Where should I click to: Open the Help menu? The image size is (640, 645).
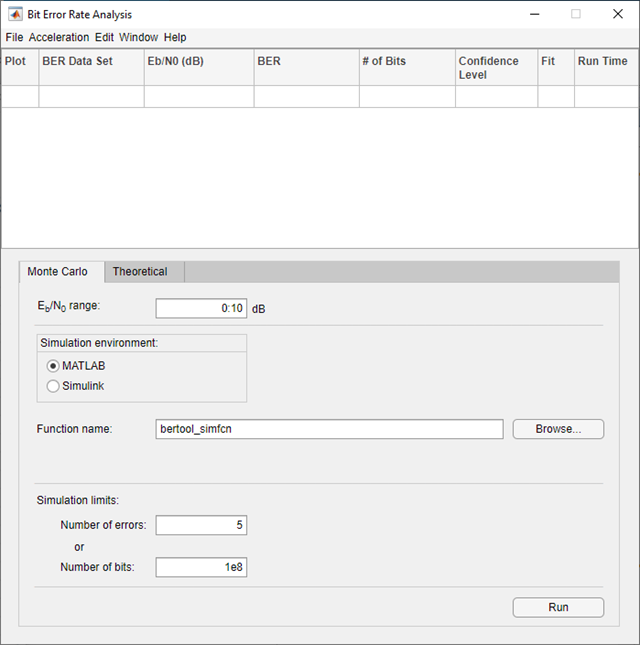tap(175, 37)
